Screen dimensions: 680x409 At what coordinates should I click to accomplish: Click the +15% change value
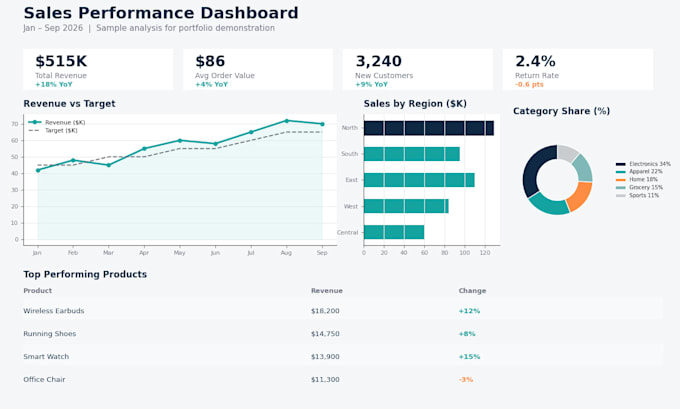coord(469,357)
